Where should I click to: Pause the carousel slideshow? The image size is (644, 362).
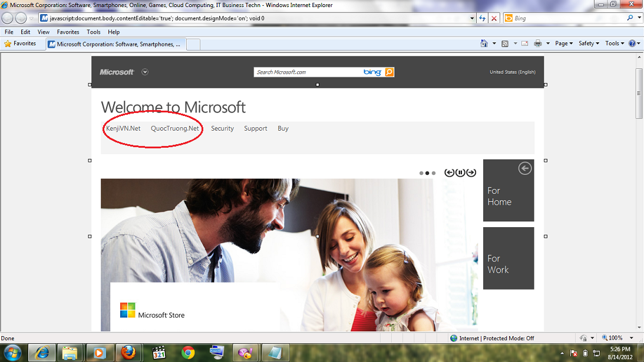(x=460, y=173)
